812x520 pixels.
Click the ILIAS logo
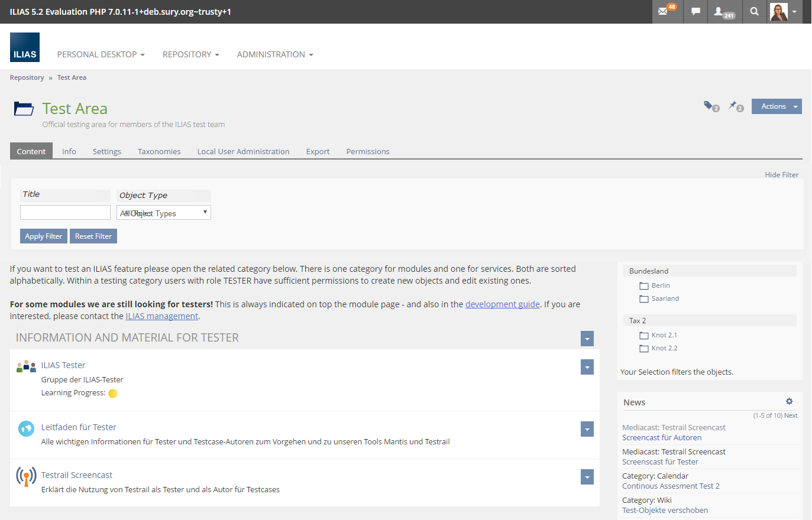tap(25, 47)
